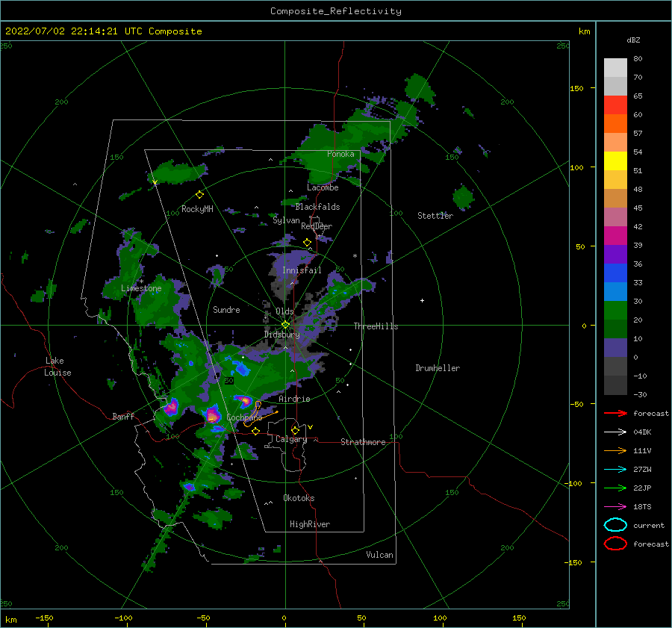This screenshot has width=672, height=628.
Task: Click the Strathmore city label
Action: point(363,442)
